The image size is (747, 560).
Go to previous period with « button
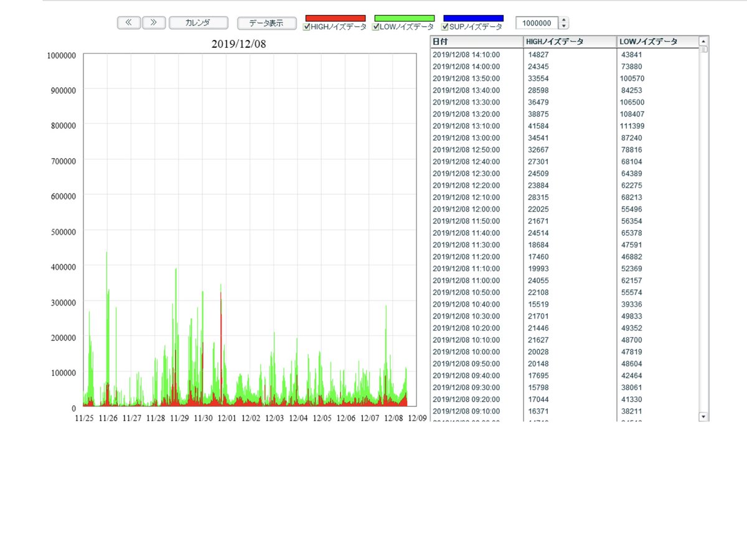[129, 23]
